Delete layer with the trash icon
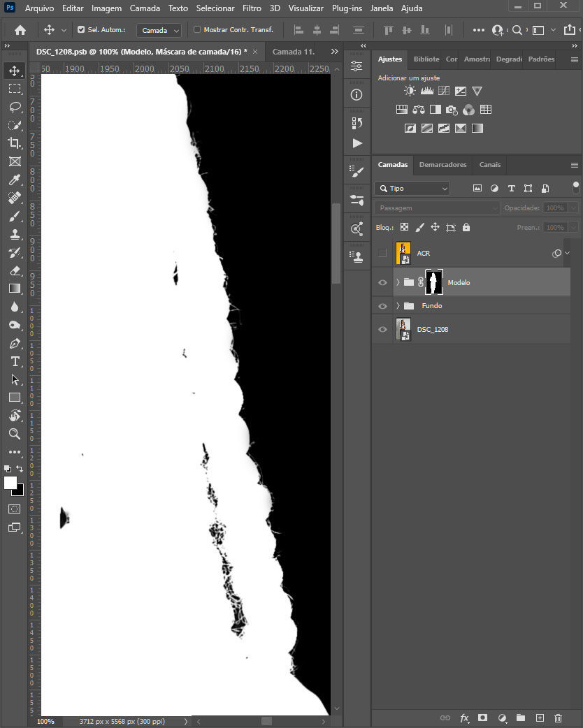 (558, 718)
